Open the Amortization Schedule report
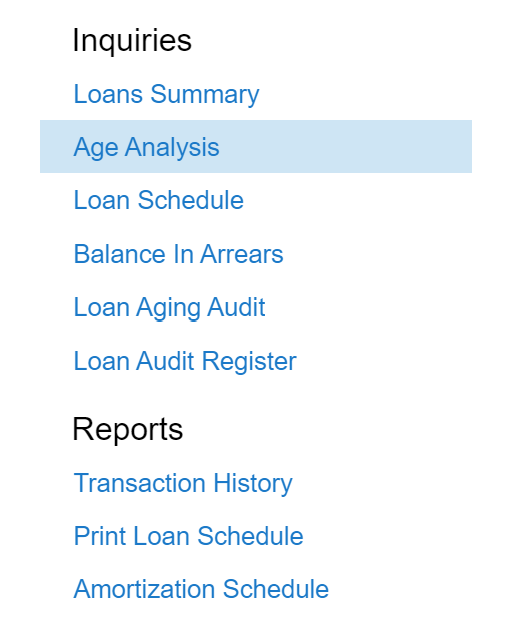Image resolution: width=510 pixels, height=640 pixels. pos(201,589)
